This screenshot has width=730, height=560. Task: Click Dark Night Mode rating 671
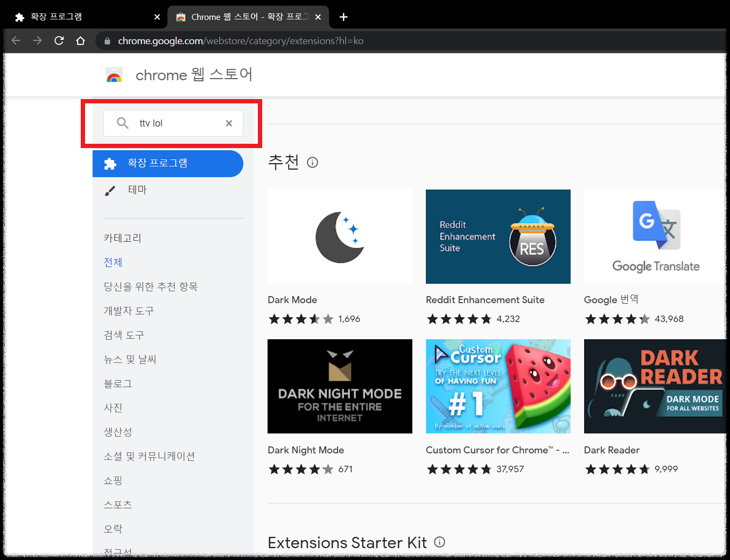[311, 469]
